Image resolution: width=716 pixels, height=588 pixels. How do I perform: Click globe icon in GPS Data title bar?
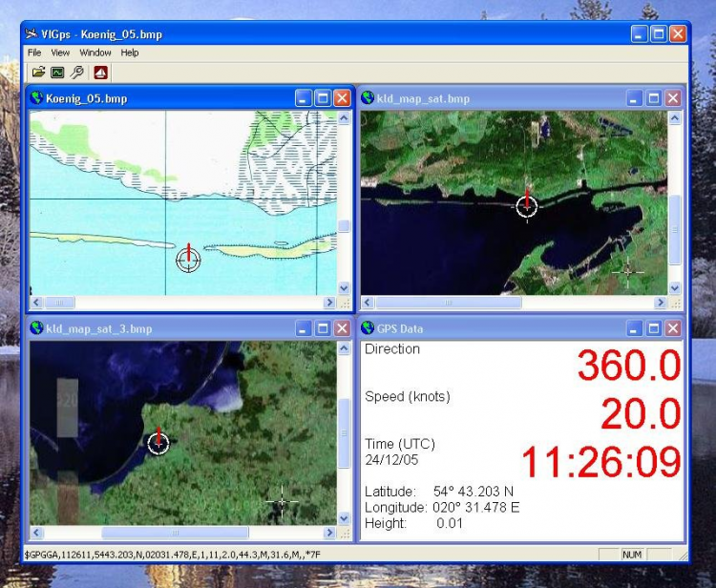pyautogui.click(x=369, y=328)
